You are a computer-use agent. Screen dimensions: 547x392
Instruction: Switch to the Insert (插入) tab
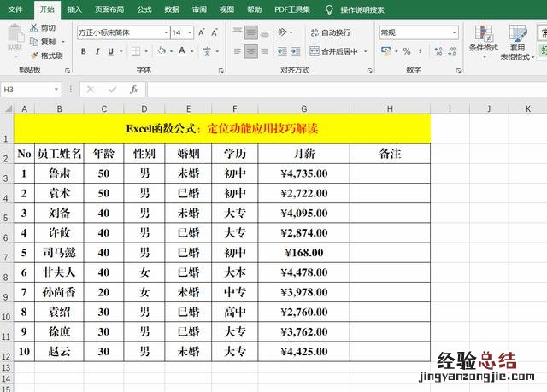click(x=74, y=9)
